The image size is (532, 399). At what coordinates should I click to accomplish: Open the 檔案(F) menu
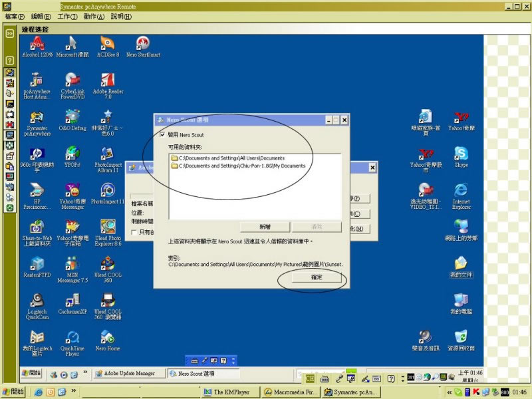[x=15, y=17]
